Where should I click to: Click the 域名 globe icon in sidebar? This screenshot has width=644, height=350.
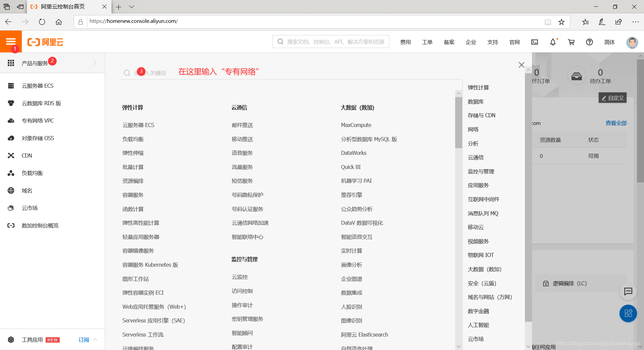(11, 190)
